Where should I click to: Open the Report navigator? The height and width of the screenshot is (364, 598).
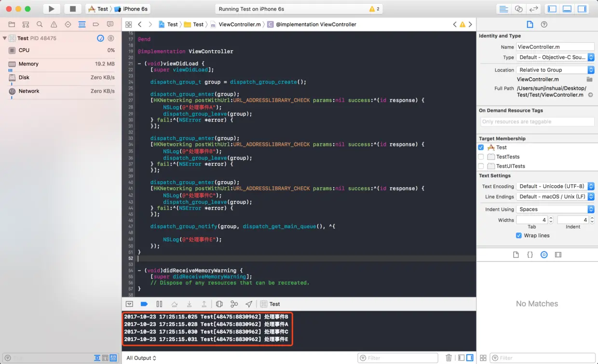tap(110, 24)
